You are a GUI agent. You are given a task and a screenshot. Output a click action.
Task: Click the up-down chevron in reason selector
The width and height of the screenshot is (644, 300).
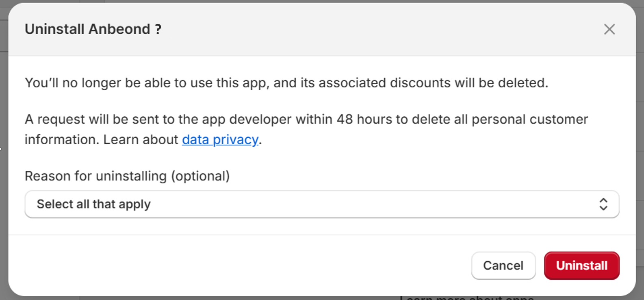603,204
